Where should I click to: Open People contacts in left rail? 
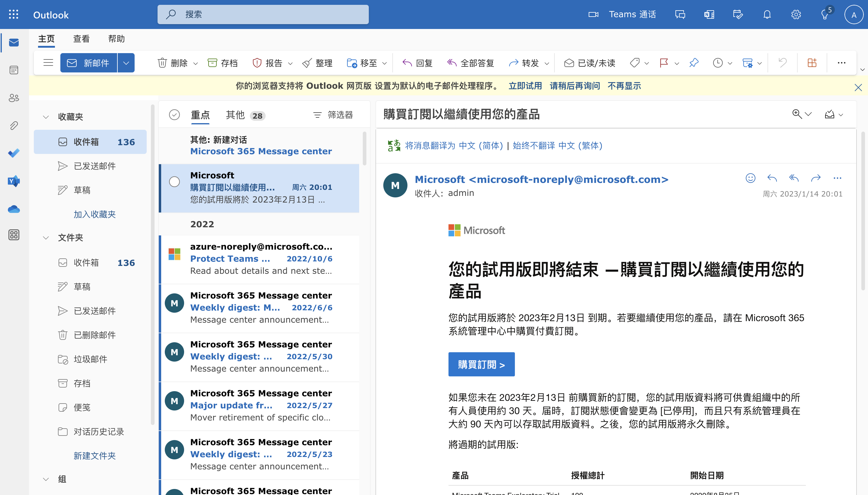pyautogui.click(x=14, y=98)
